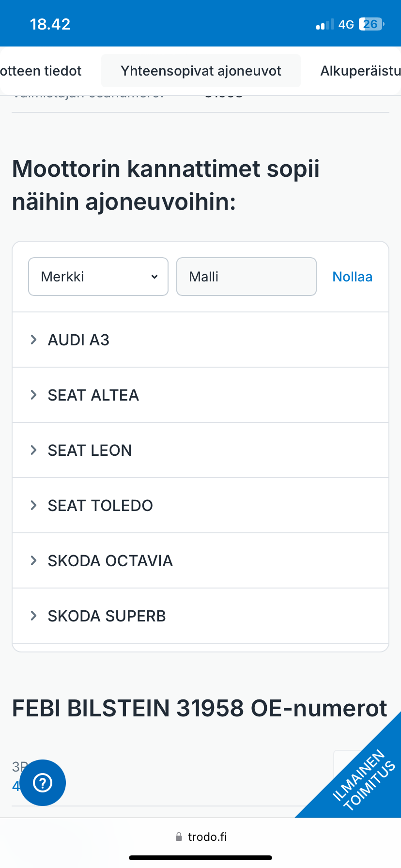Screen dimensions: 401x868
Task: Click the chevron beside SKODA SUPERB
Action: (33, 616)
